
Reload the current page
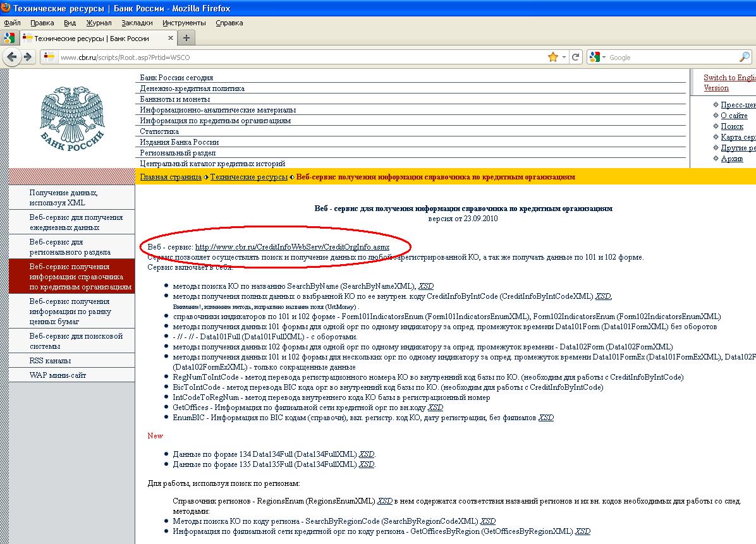pyautogui.click(x=575, y=57)
